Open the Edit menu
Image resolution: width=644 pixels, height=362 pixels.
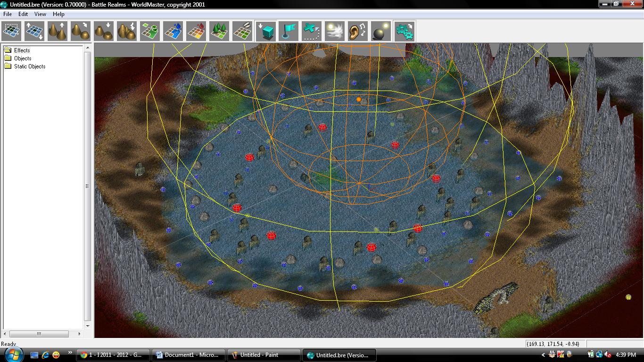pyautogui.click(x=23, y=14)
